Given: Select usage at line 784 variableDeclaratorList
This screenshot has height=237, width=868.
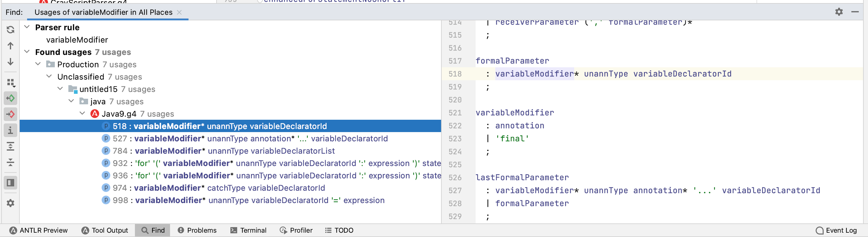Looking at the screenshot, I should [x=230, y=151].
